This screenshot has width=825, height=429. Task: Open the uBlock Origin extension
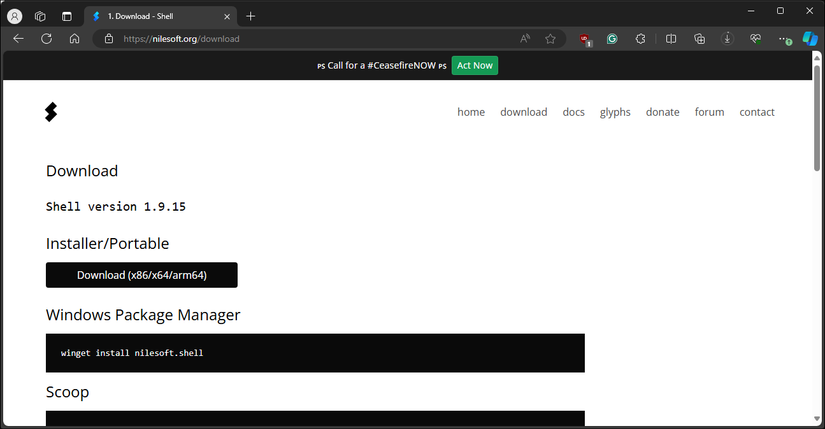coord(585,39)
